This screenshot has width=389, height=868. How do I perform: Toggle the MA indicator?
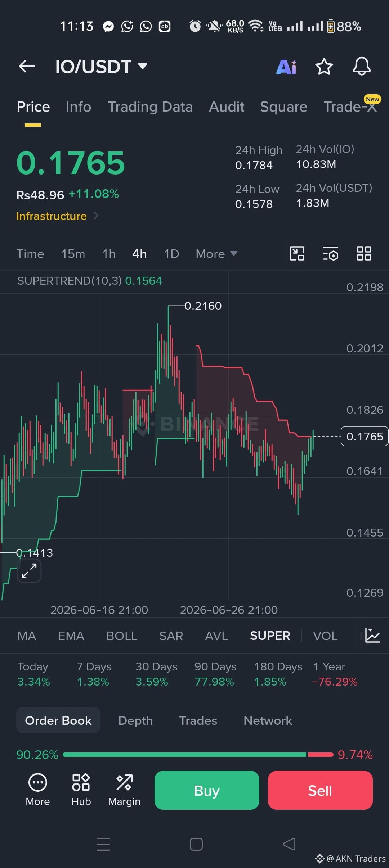coord(27,636)
